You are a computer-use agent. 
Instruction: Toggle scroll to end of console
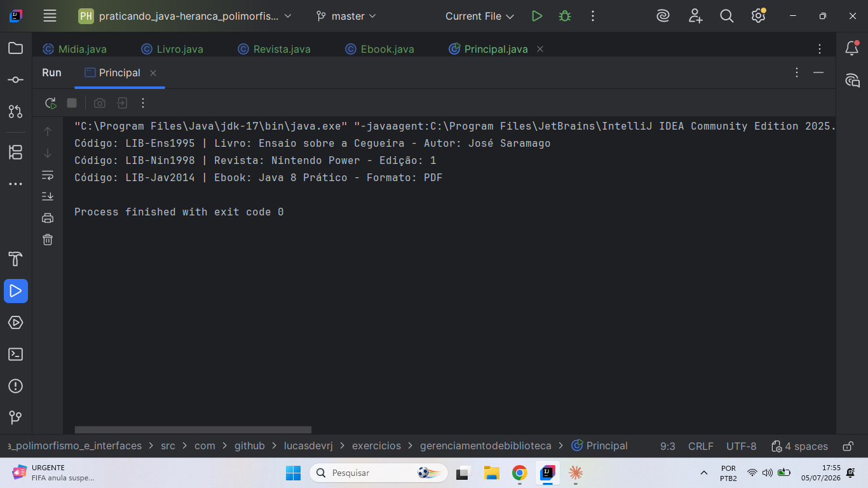pos(48,196)
